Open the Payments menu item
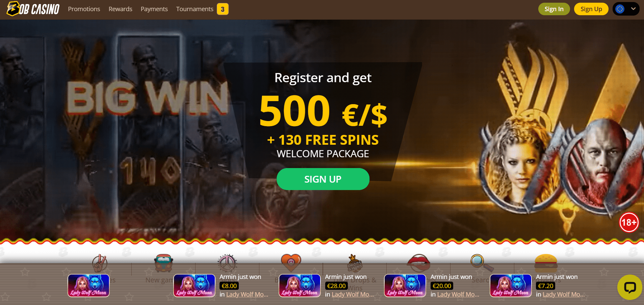644x305 pixels. point(154,9)
